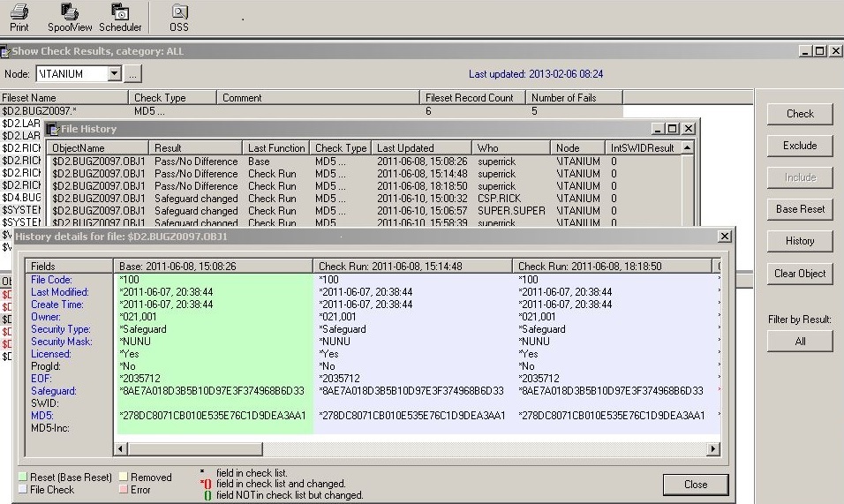Sort File History by ObjectName column
Screen dimensions: 844x504
pos(98,148)
